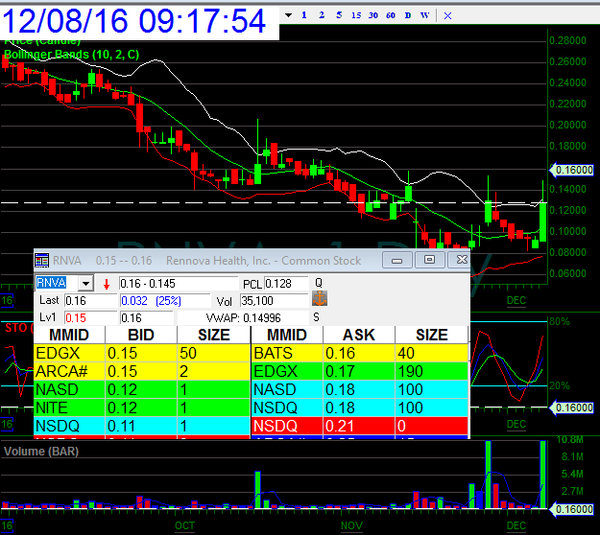The height and width of the screenshot is (535, 600).
Task: Open the chart toolbar dropdown arrow
Action: point(288,16)
